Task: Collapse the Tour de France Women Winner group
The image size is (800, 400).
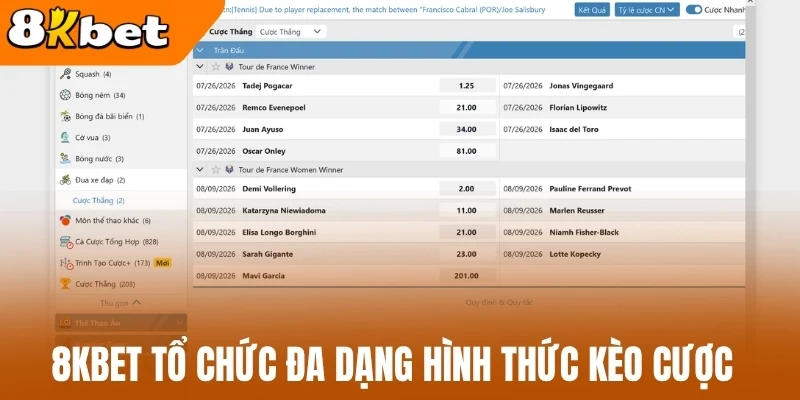Action: [x=200, y=170]
